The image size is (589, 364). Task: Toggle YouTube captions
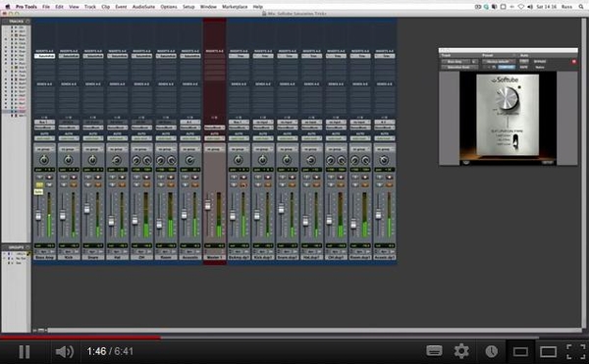tap(434, 351)
